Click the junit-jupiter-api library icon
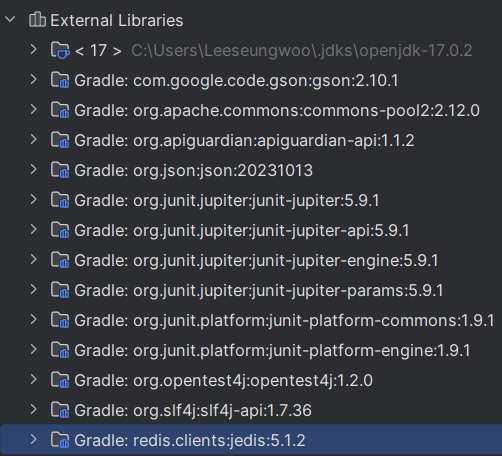502x456 pixels. click(x=60, y=230)
